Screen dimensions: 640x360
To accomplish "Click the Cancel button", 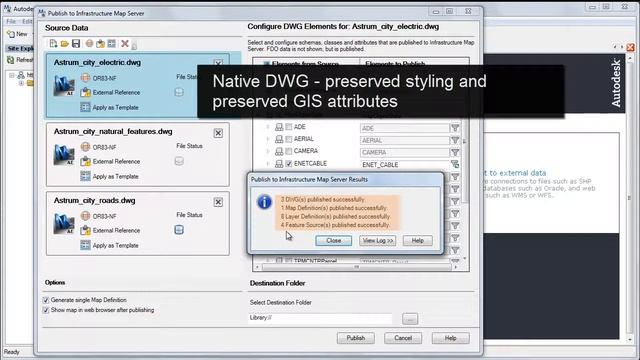I will point(403,338).
